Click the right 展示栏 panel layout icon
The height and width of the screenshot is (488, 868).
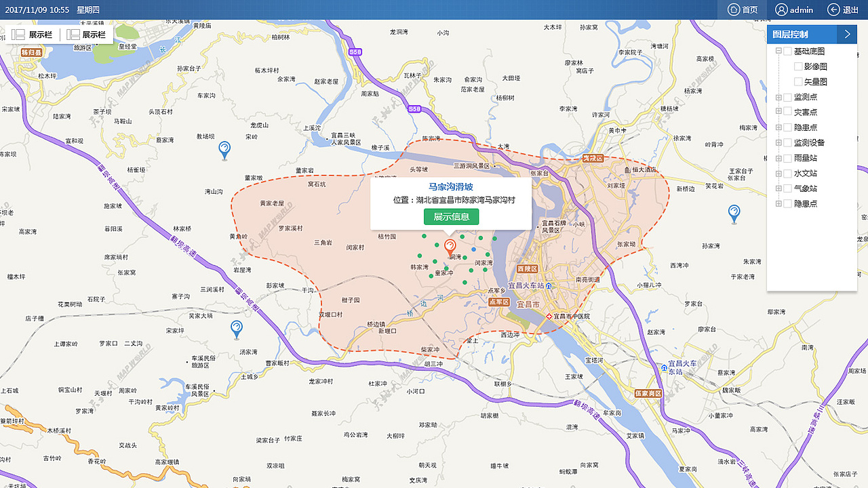click(73, 35)
